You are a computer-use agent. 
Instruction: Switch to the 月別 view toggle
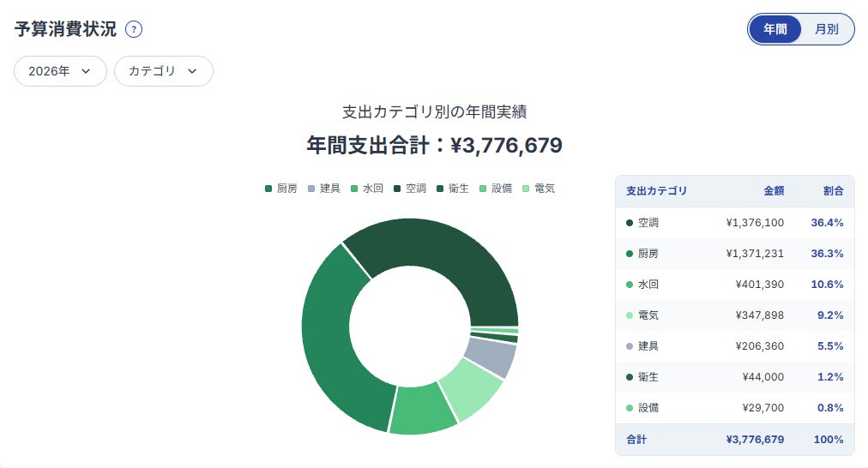tap(826, 29)
